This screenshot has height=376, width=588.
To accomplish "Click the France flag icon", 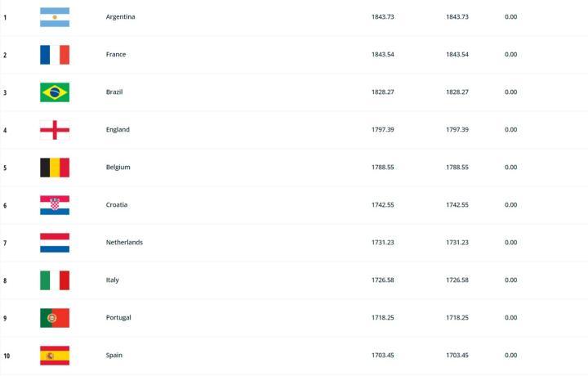I will 55,55.
